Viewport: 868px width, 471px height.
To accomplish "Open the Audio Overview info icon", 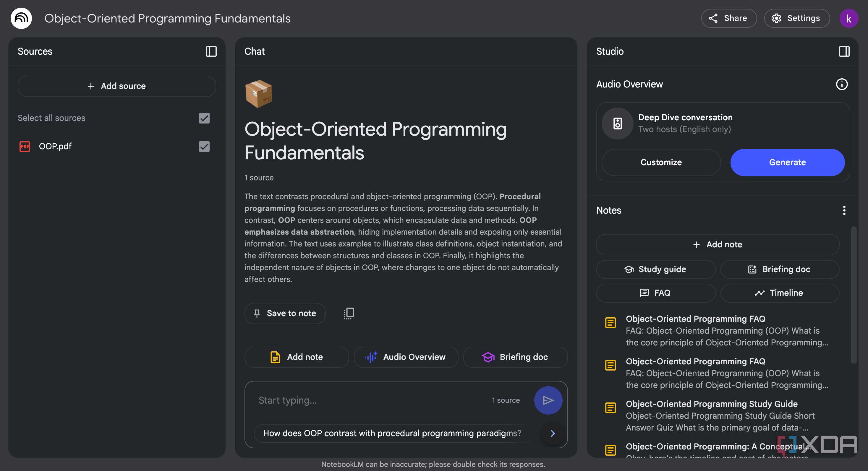I will point(842,84).
